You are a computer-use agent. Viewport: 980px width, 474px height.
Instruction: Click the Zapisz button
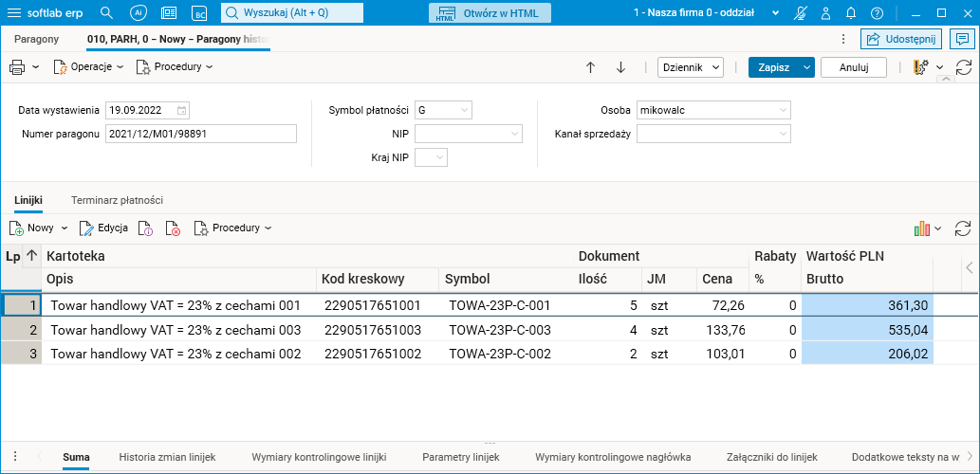[774, 67]
